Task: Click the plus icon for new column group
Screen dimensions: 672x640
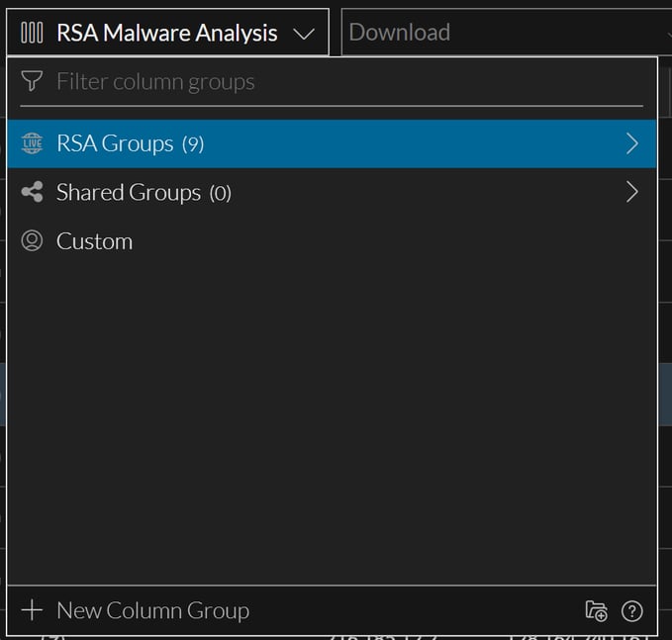Action: coord(32,610)
